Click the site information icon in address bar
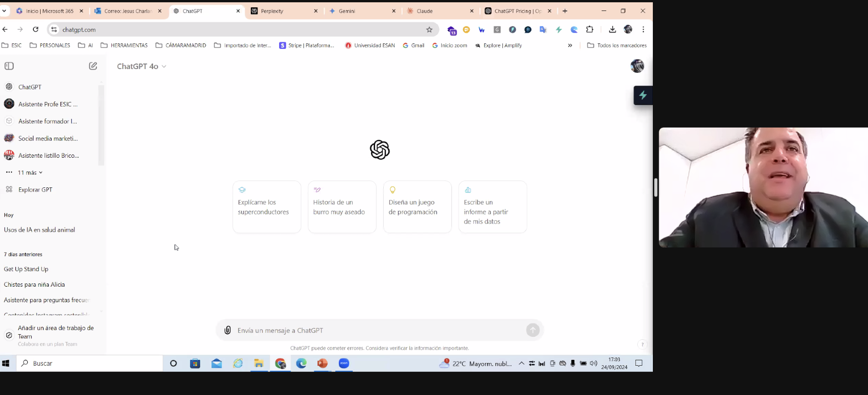Image resolution: width=868 pixels, height=395 pixels. coord(54,30)
